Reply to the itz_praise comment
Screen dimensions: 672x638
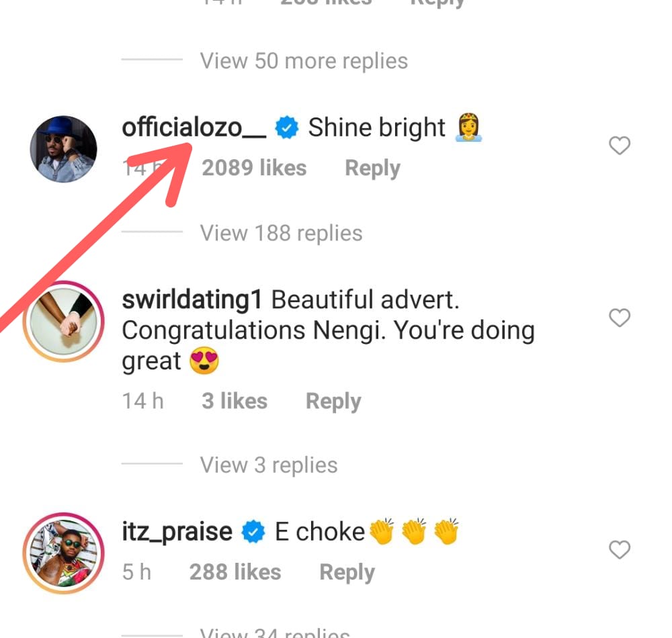[x=347, y=572]
